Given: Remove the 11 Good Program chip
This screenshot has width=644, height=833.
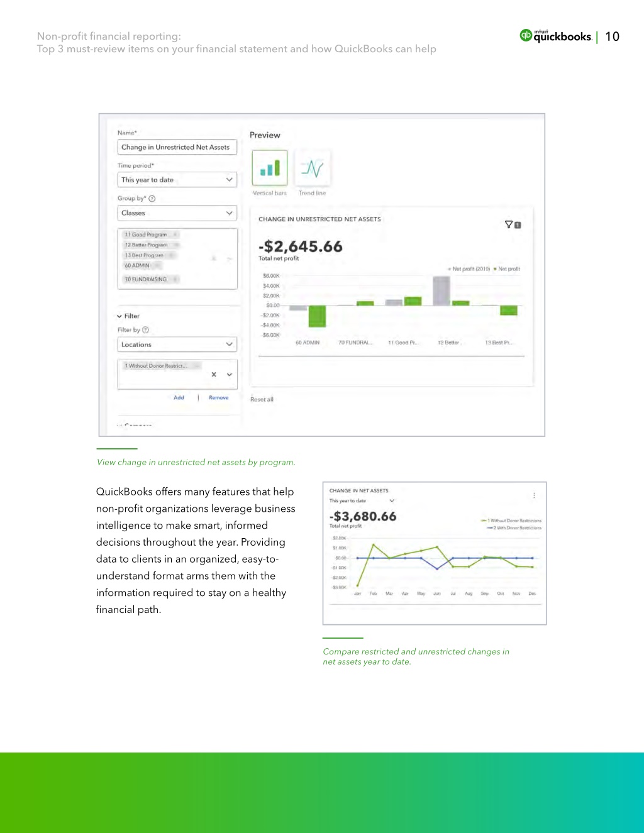Looking at the screenshot, I should pos(175,234).
